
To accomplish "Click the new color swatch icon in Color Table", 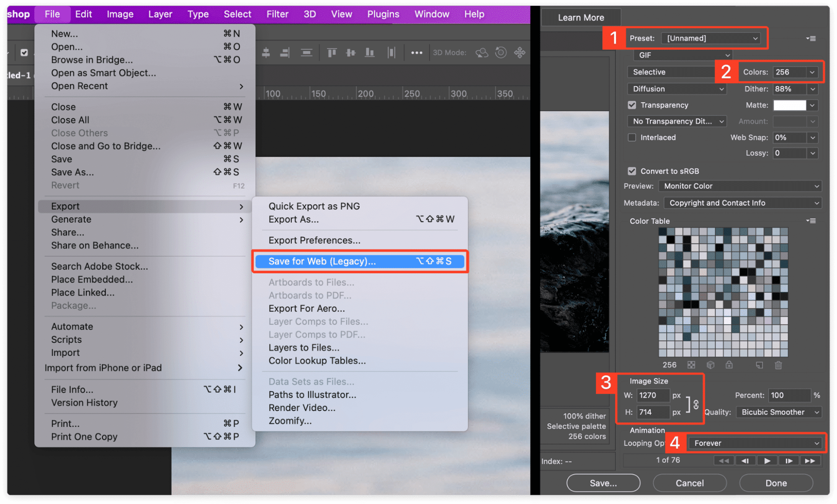I will (760, 365).
